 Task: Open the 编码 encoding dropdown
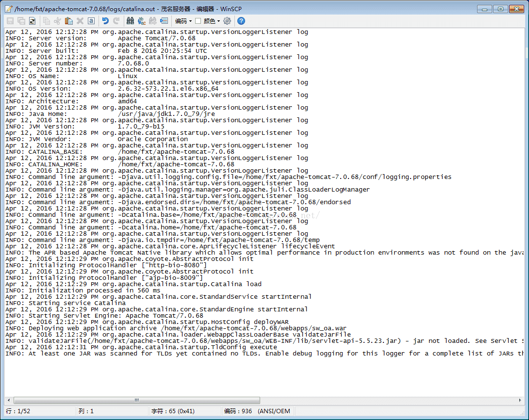click(x=183, y=21)
